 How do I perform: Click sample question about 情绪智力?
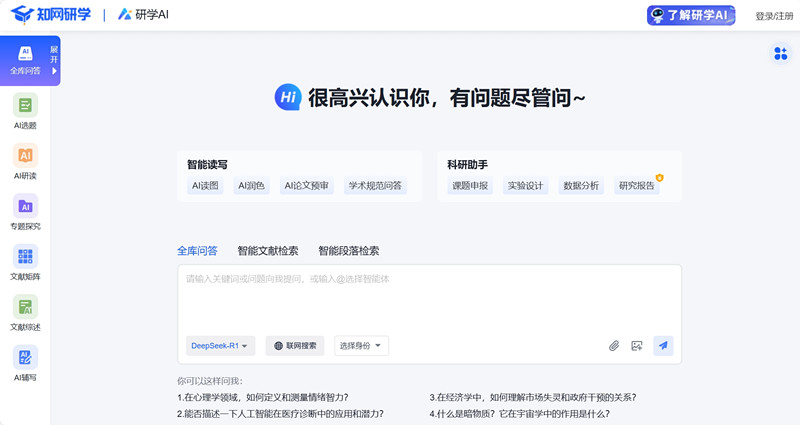[263, 397]
